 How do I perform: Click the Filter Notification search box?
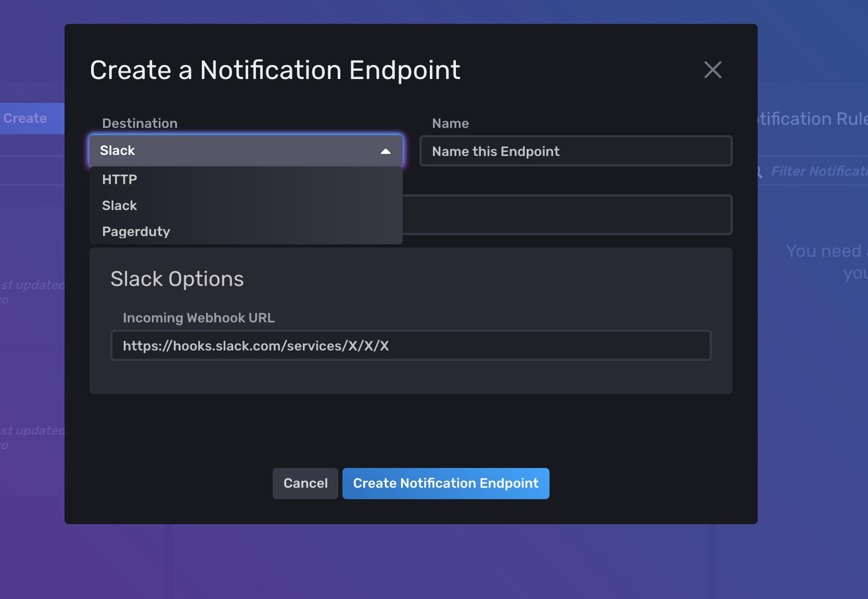[817, 171]
